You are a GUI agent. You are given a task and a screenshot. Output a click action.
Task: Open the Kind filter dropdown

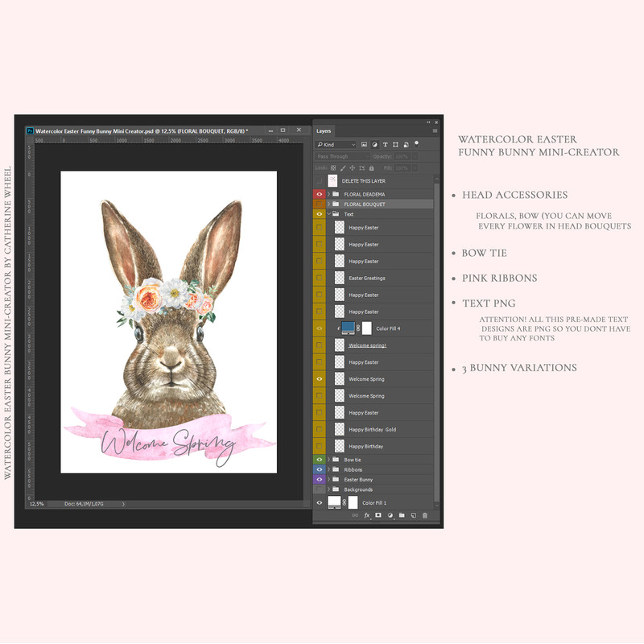[x=336, y=144]
